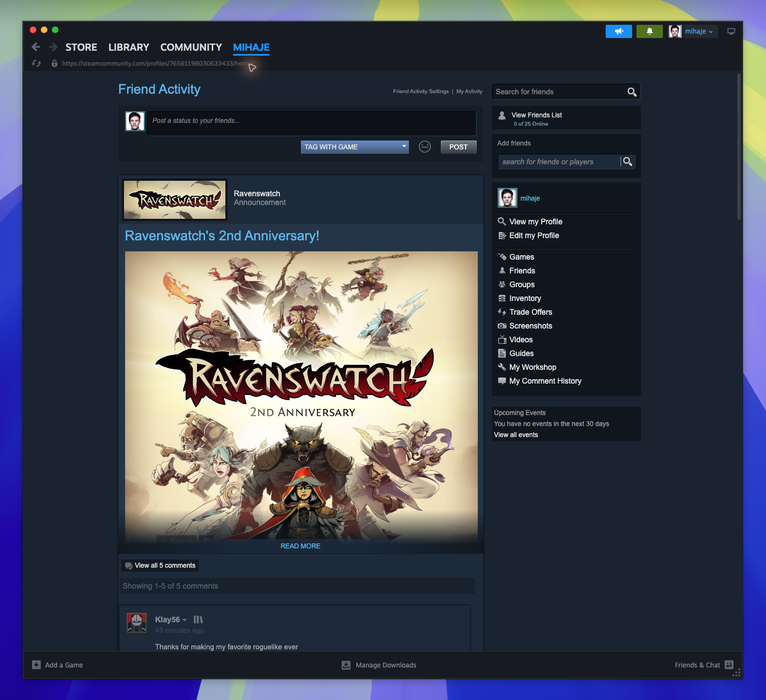The image size is (766, 700).
Task: Open My Comment History link
Action: (x=546, y=381)
